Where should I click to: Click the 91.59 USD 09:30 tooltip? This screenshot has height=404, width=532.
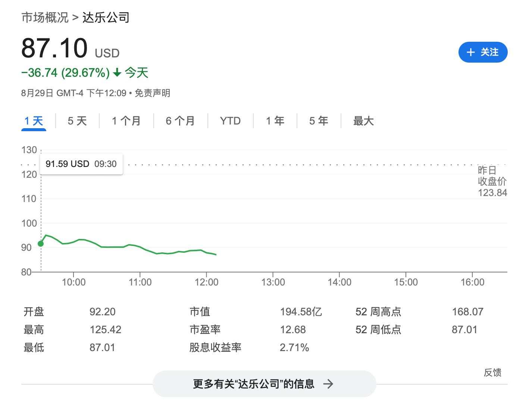81,164
